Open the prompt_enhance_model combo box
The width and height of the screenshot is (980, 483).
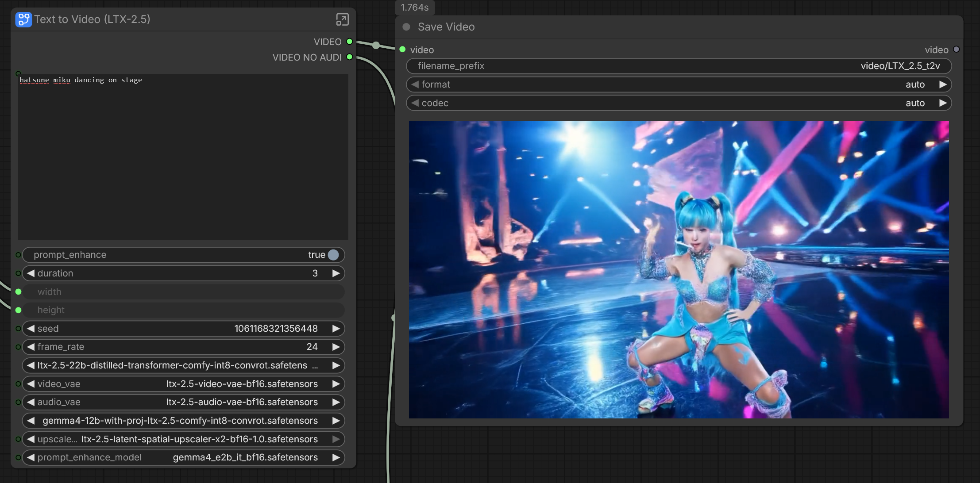[183, 457]
